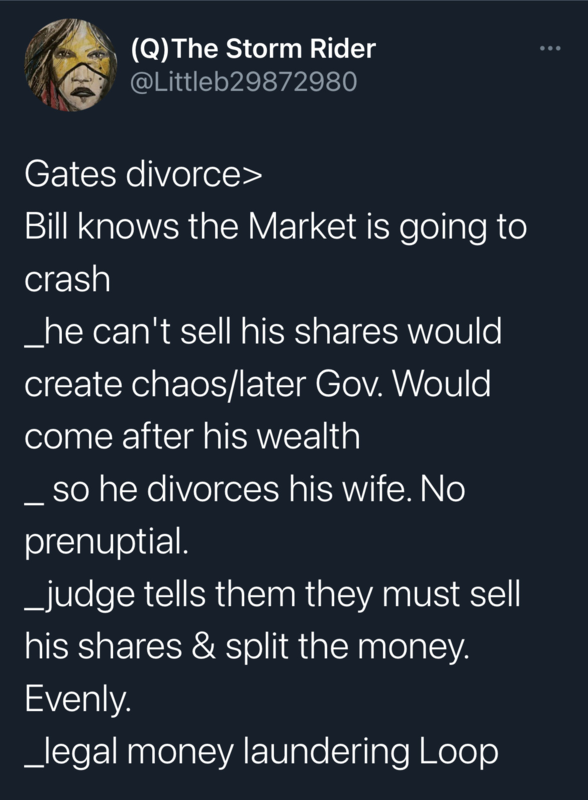Click the word "Gov." in the tweet body
The height and width of the screenshot is (800, 588).
coord(348,384)
